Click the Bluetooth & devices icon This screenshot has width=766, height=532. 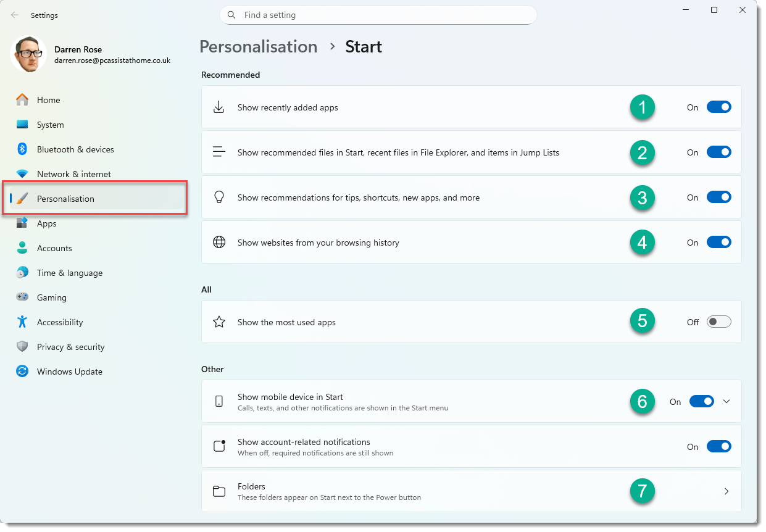point(22,149)
